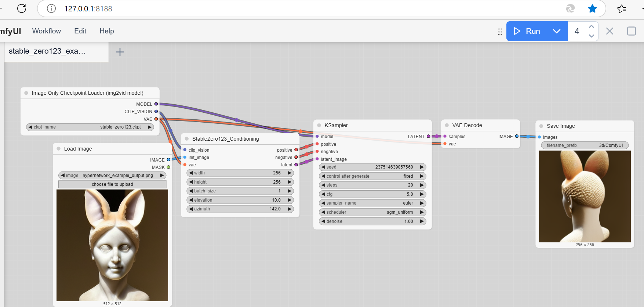Click choose file to upload button

112,184
